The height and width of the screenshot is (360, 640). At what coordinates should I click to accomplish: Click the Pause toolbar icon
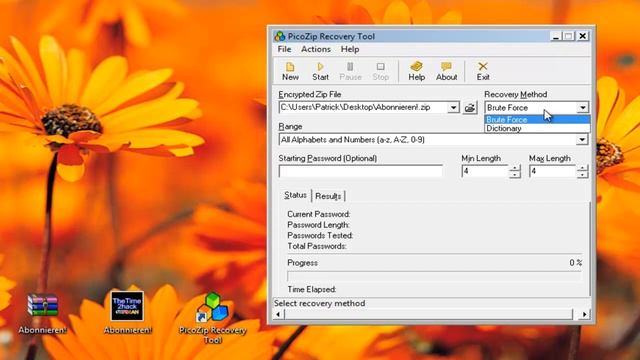(350, 71)
